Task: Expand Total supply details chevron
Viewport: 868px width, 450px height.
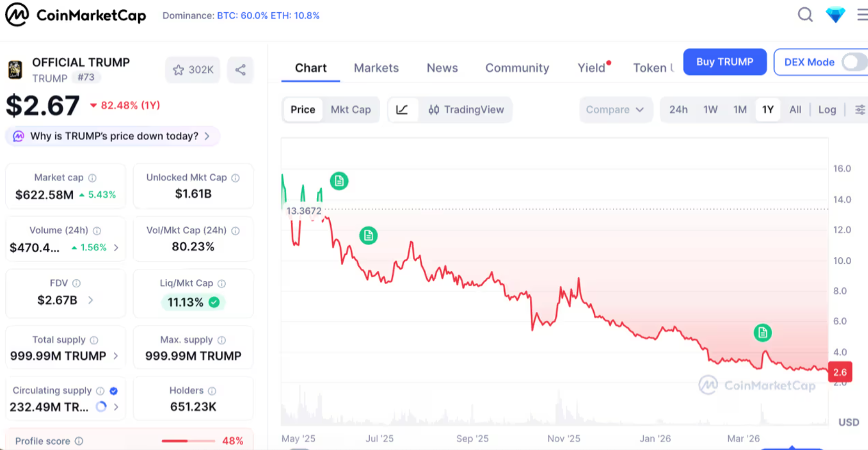Action: 116,356
